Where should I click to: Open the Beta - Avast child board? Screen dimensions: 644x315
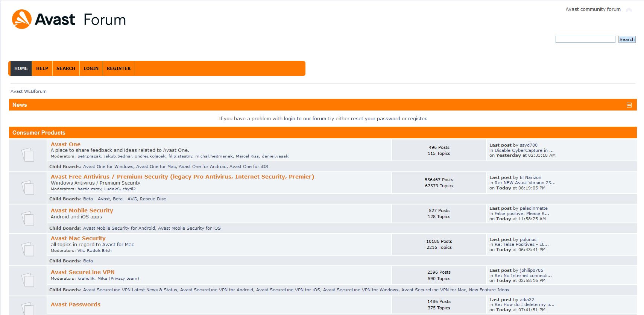pyautogui.click(x=97, y=199)
